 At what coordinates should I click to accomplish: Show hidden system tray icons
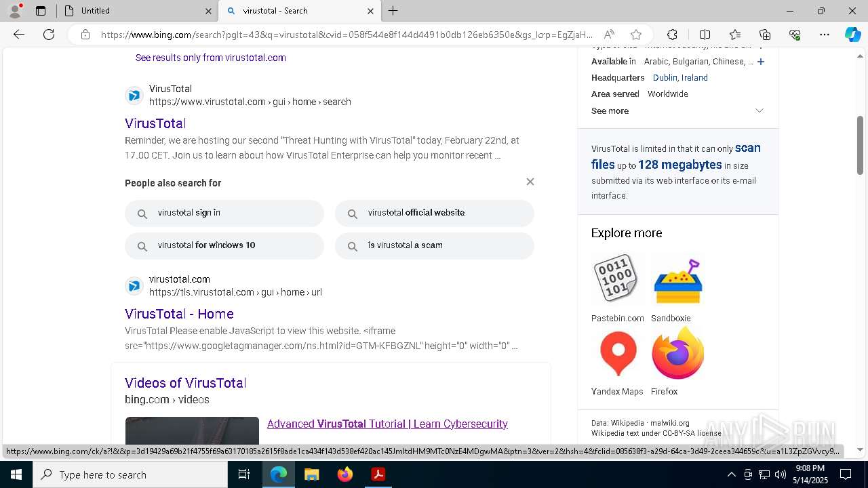coord(731,474)
